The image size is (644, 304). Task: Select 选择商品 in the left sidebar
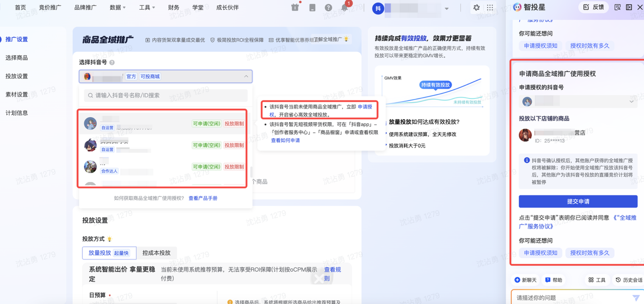pyautogui.click(x=17, y=58)
